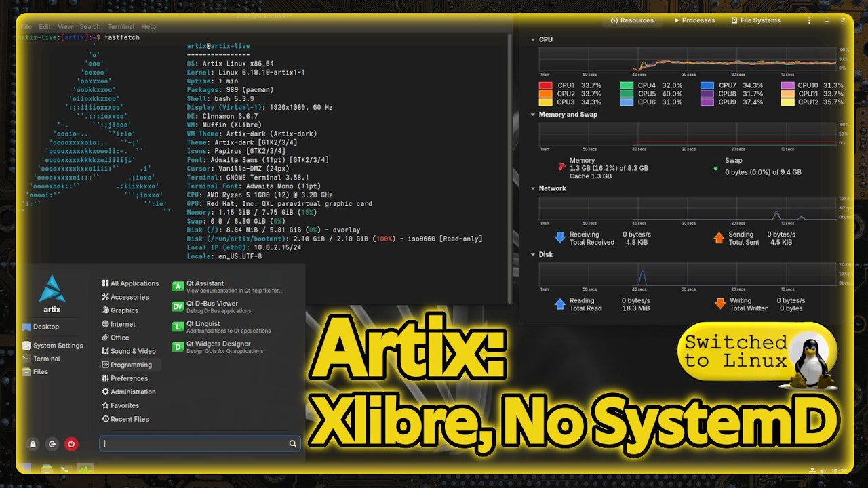Click the red power button icon
The image size is (868, 488).
[71, 445]
